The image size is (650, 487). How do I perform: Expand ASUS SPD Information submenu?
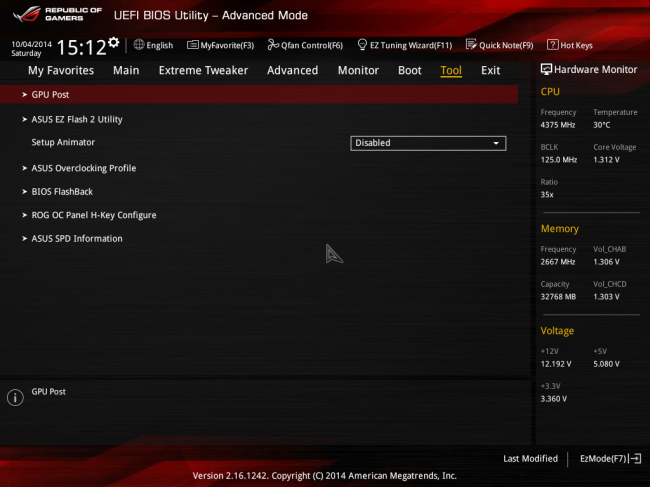77,238
